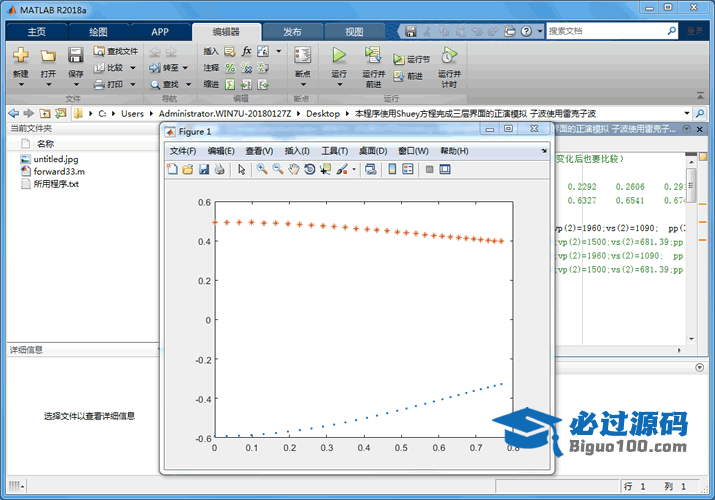Toggle the data cursor tool

click(326, 170)
